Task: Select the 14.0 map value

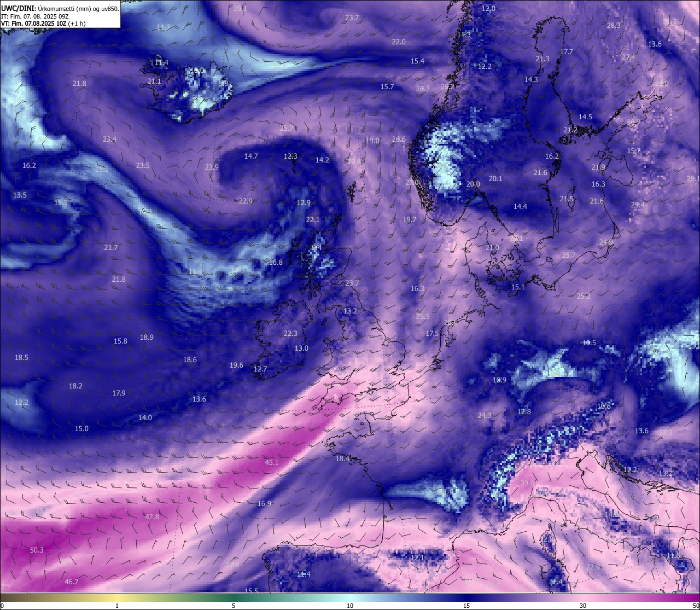Action: pos(145,417)
